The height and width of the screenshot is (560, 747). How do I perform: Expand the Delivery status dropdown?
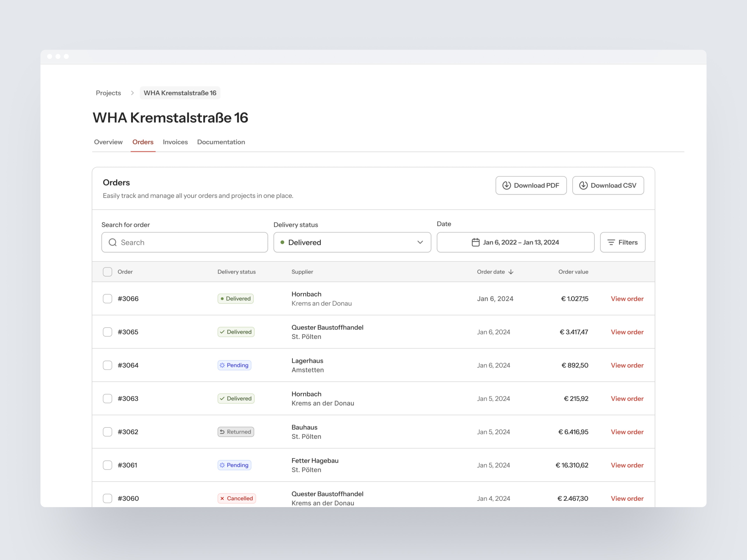tap(352, 242)
